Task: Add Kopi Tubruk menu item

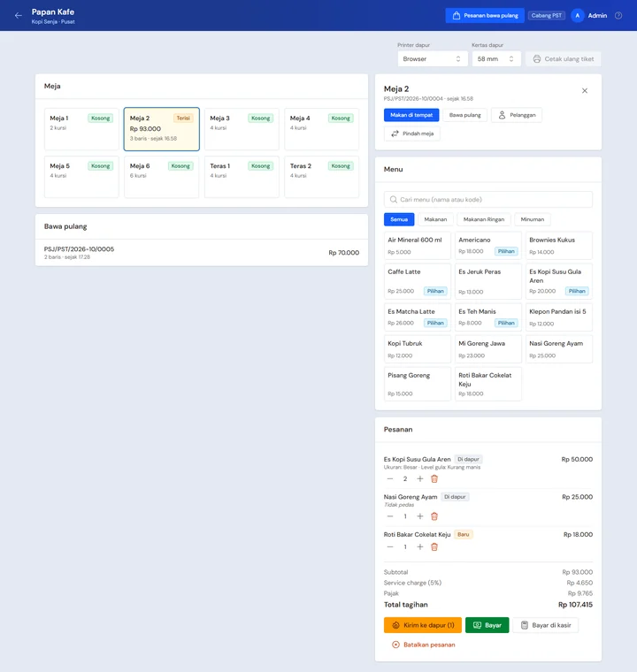Action: click(x=418, y=349)
